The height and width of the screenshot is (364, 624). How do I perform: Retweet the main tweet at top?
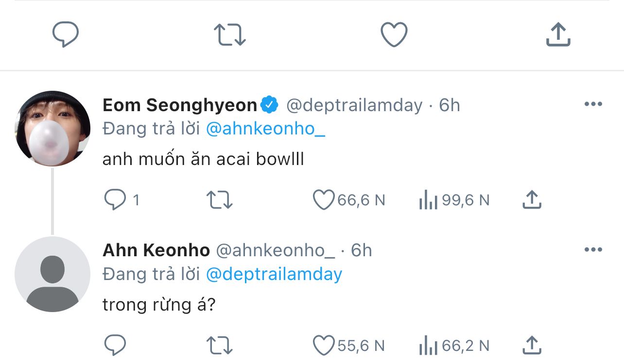230,35
